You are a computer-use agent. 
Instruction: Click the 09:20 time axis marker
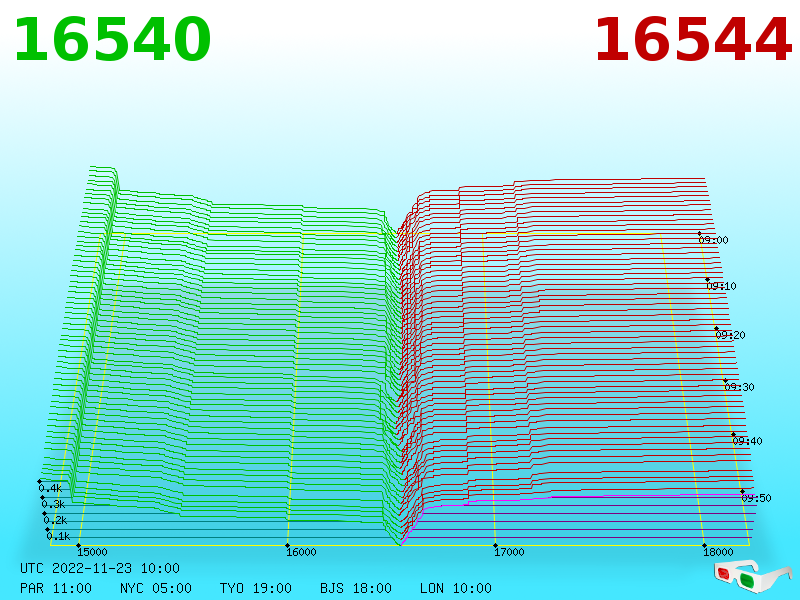(731, 335)
